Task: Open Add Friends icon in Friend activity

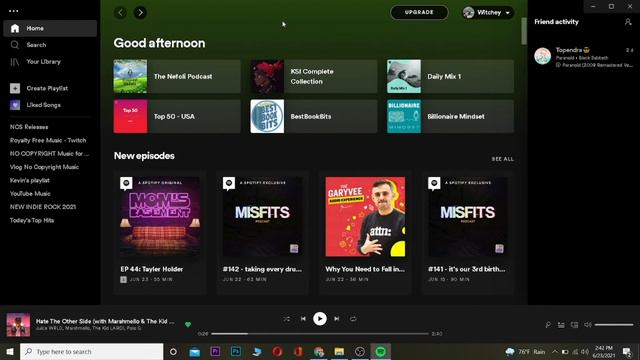Action: [x=628, y=22]
